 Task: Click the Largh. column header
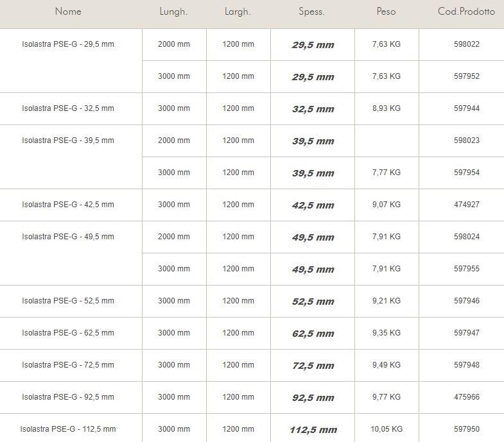238,12
